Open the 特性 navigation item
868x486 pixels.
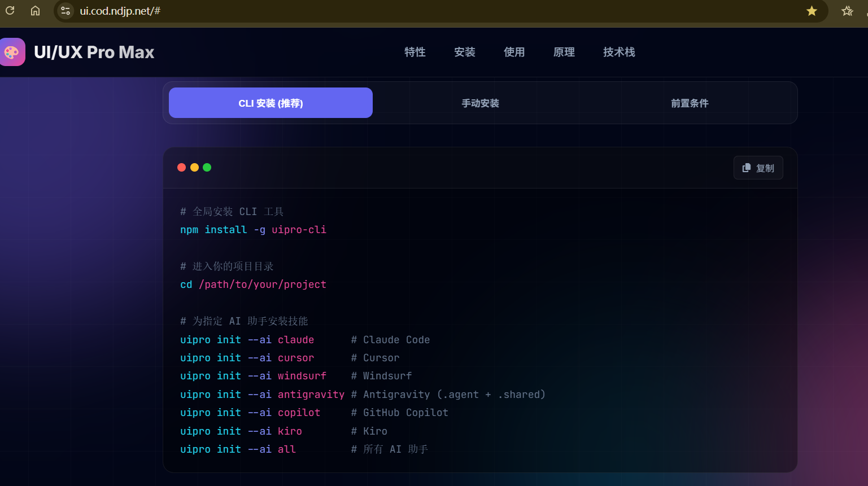(415, 51)
